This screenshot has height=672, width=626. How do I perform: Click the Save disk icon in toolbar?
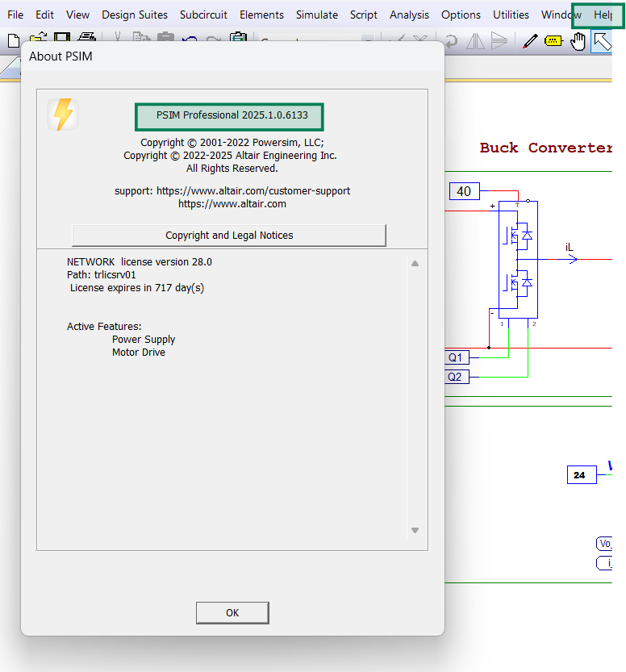(62, 37)
